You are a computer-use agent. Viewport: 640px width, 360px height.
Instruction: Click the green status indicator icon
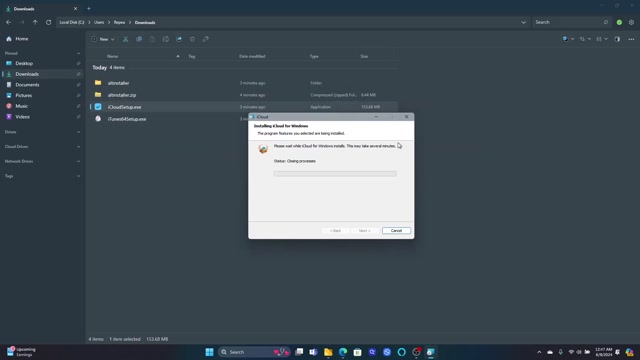point(619,22)
